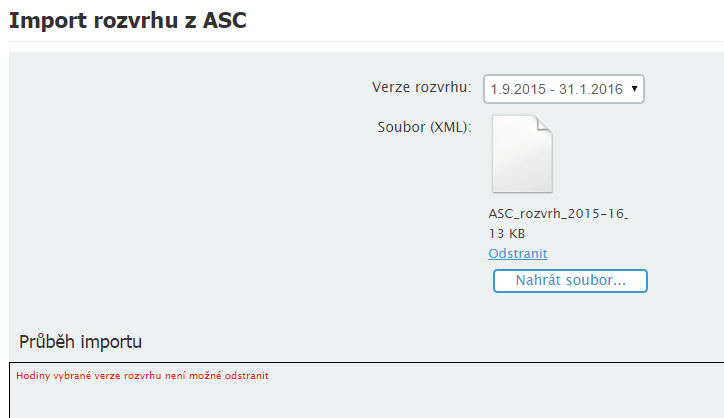This screenshot has height=418, width=724.
Task: Click the Průběh importu heading
Action: (80, 342)
